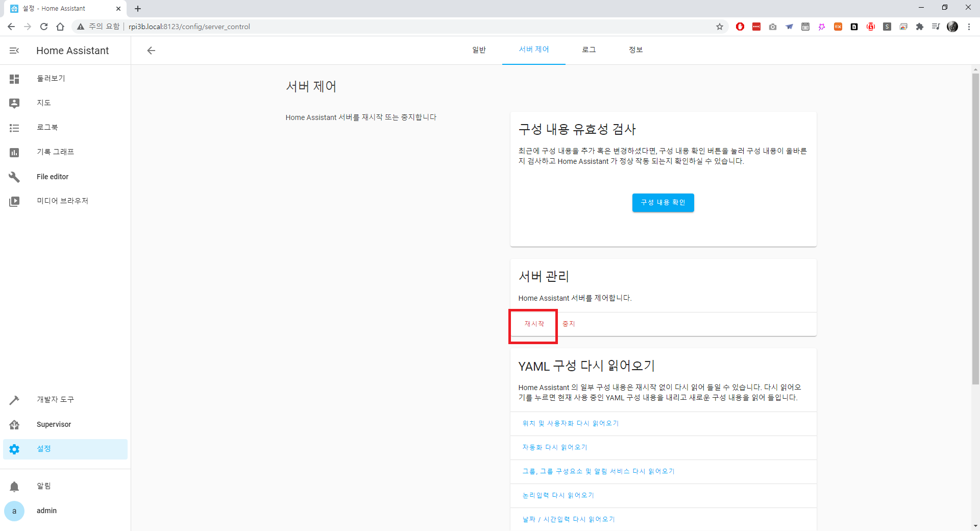Open 둘러보기 in the sidebar

tap(65, 79)
